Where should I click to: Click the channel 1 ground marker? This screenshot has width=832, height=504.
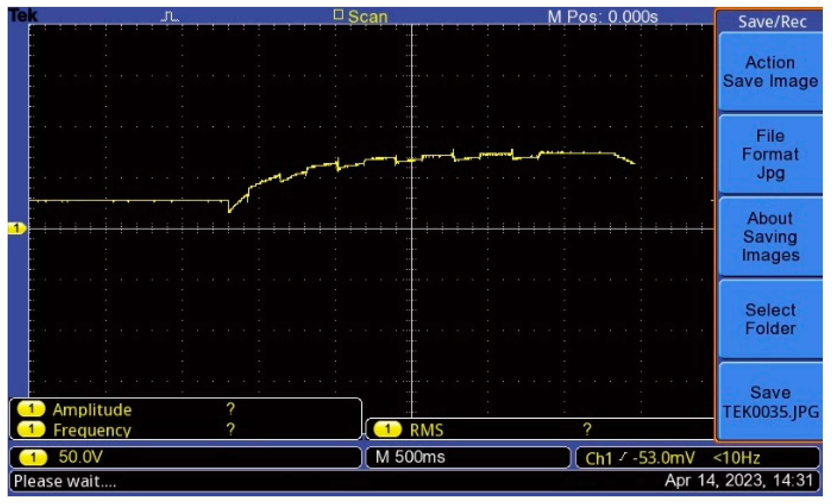click(16, 229)
